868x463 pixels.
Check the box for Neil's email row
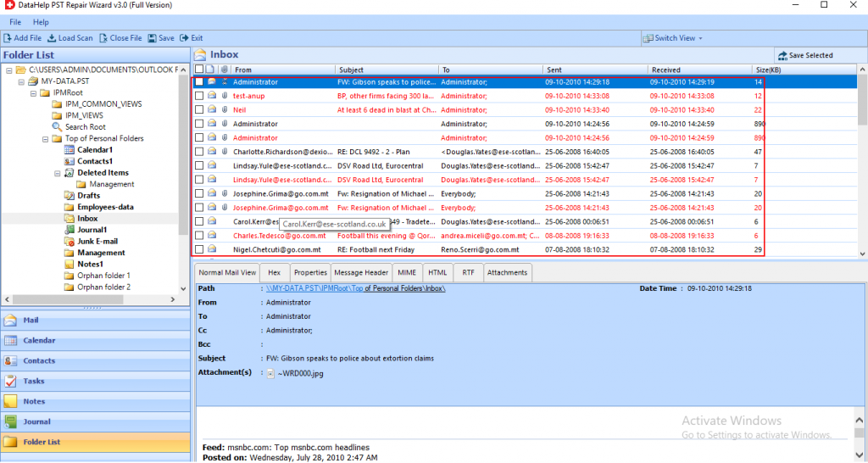click(199, 110)
